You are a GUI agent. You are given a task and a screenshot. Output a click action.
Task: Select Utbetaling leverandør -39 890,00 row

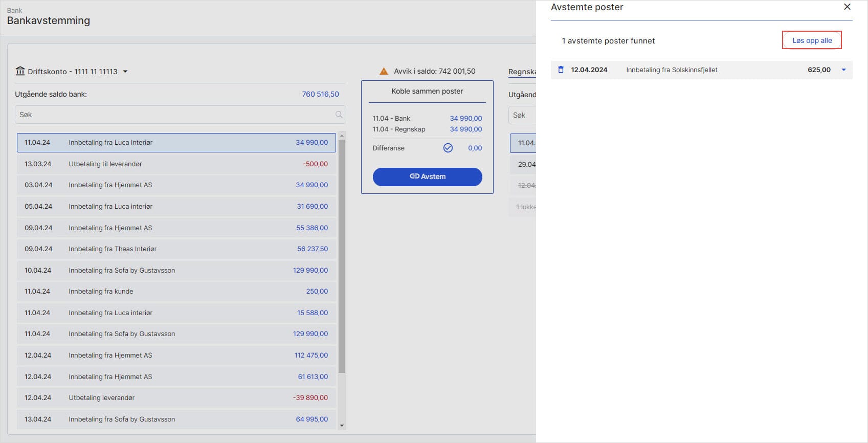coord(176,398)
